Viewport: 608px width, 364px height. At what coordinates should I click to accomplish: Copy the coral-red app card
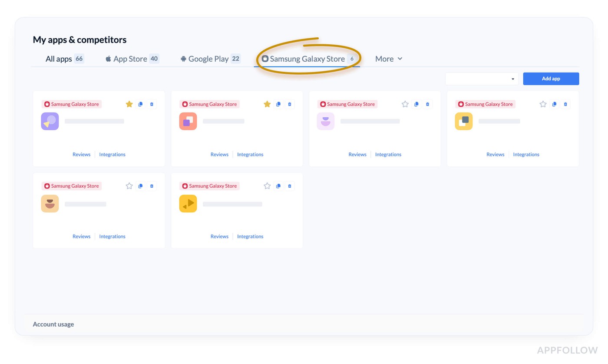pos(278,104)
